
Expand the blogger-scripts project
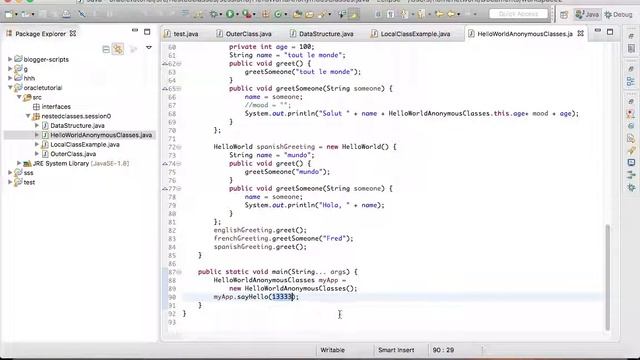(x=10, y=59)
